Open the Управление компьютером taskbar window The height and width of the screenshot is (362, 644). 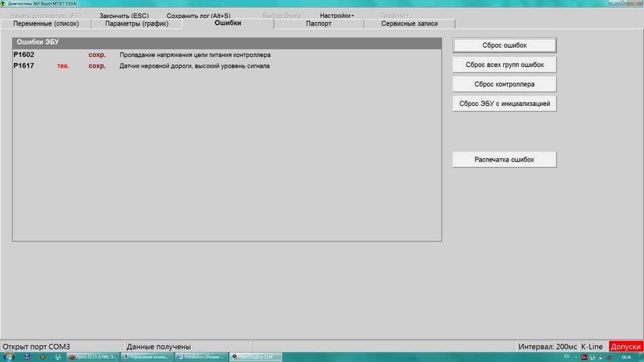(x=148, y=357)
